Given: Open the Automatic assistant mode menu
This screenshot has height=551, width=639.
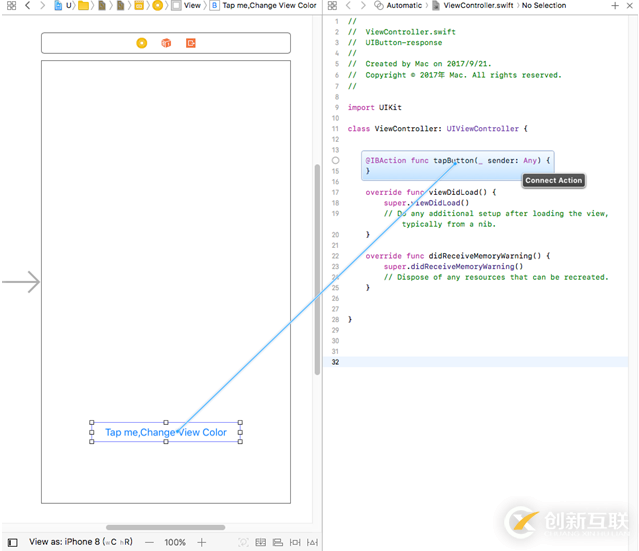Looking at the screenshot, I should coord(399,5).
